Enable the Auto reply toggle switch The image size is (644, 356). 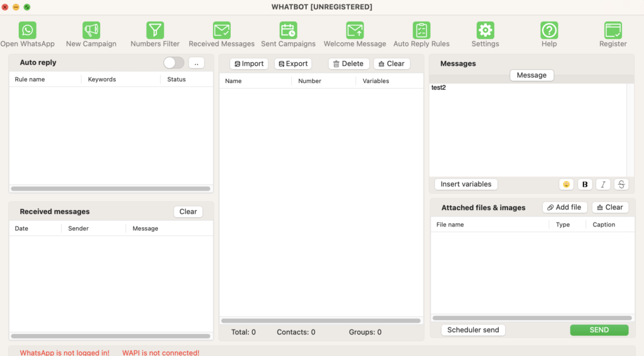(x=174, y=63)
